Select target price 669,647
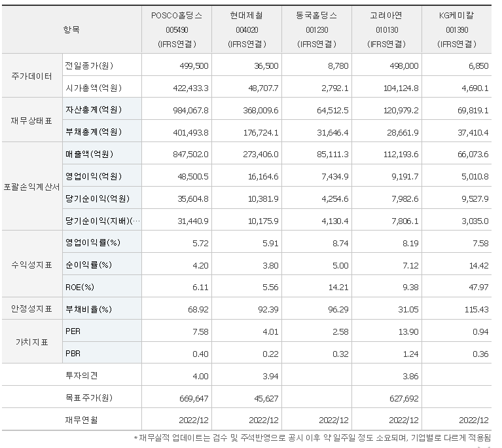Image resolution: width=502 pixels, height=448 pixels. click(x=194, y=399)
